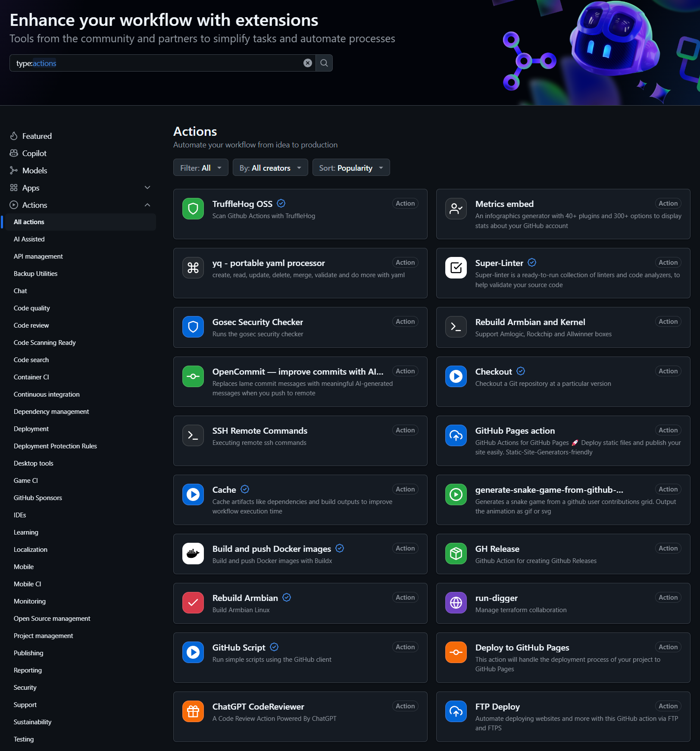The width and height of the screenshot is (700, 751).
Task: Click the Cache blue play icon
Action: [193, 494]
